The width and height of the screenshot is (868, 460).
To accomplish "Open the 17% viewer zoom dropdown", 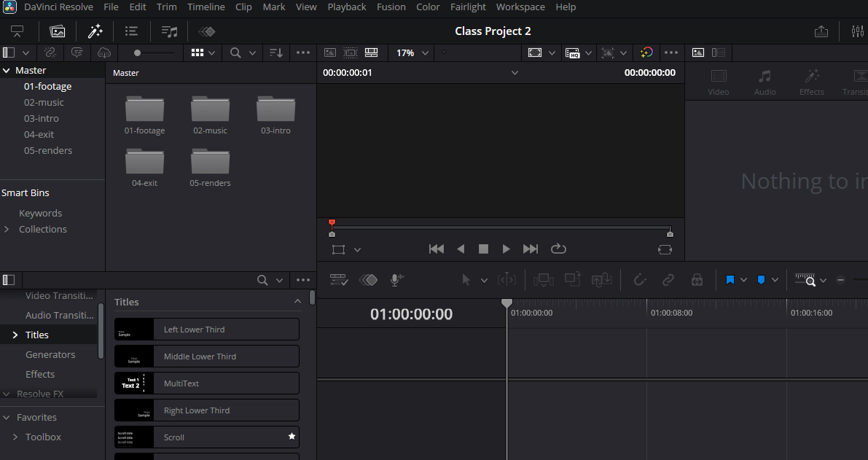I will point(412,52).
